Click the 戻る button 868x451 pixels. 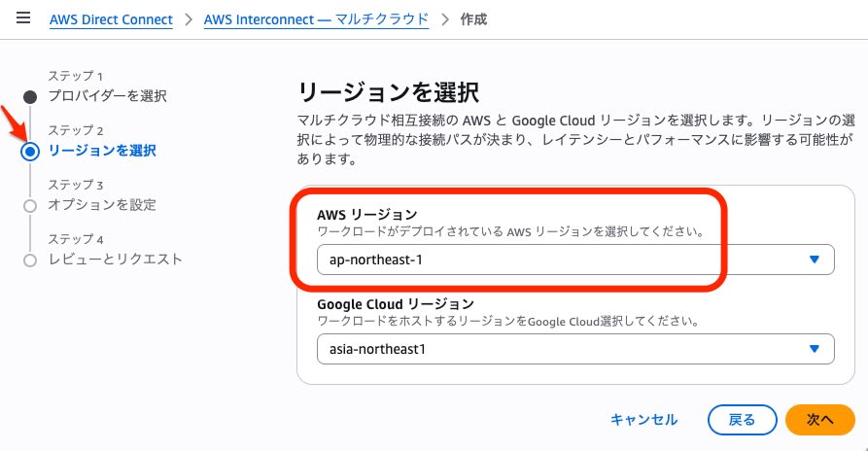coord(742,420)
